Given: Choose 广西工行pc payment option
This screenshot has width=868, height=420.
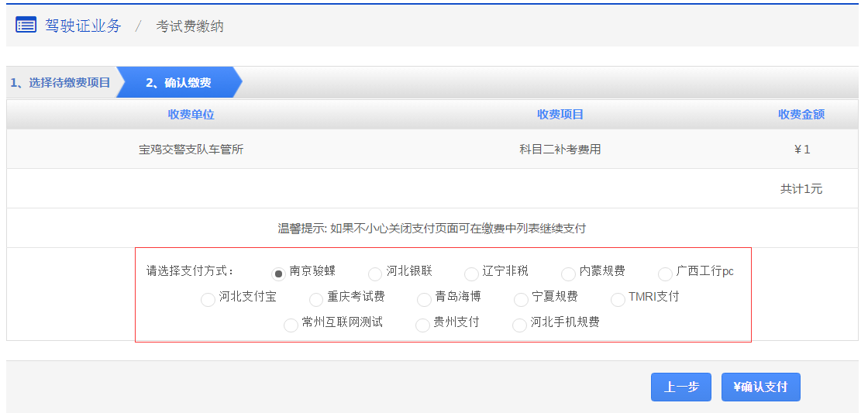Looking at the screenshot, I should tap(665, 274).
